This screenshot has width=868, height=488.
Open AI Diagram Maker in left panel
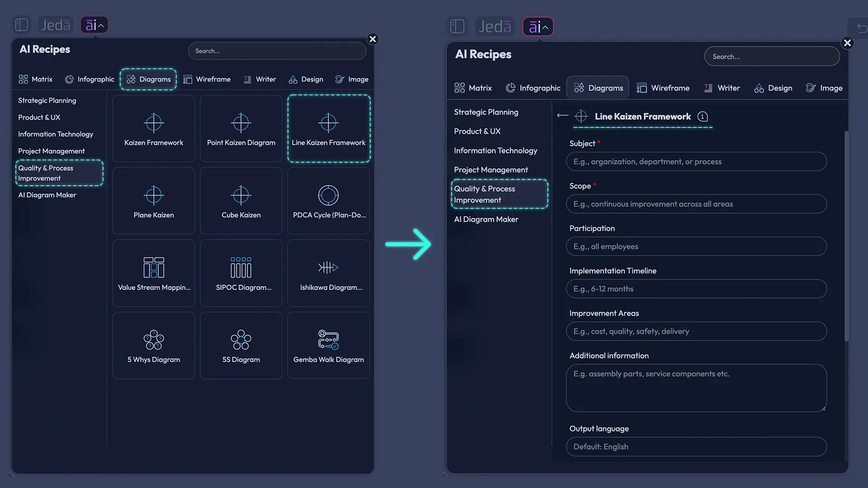[x=47, y=195]
